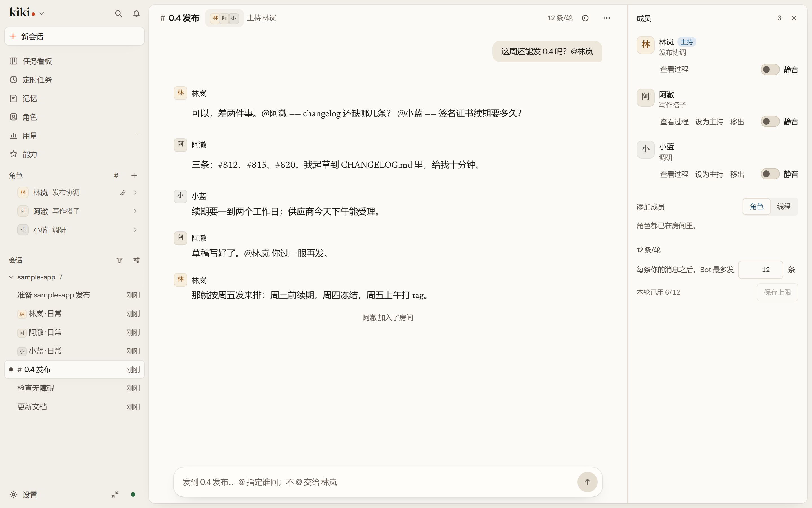Expand 阿澈 写作搭子 row chevron
This screenshot has width=812, height=508.
(x=135, y=211)
